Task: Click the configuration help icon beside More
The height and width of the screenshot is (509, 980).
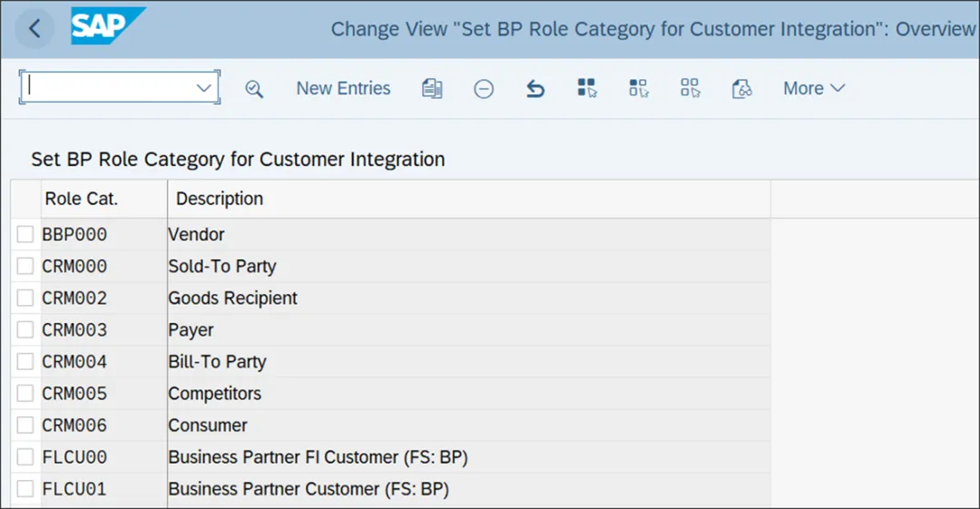Action: coord(742,89)
